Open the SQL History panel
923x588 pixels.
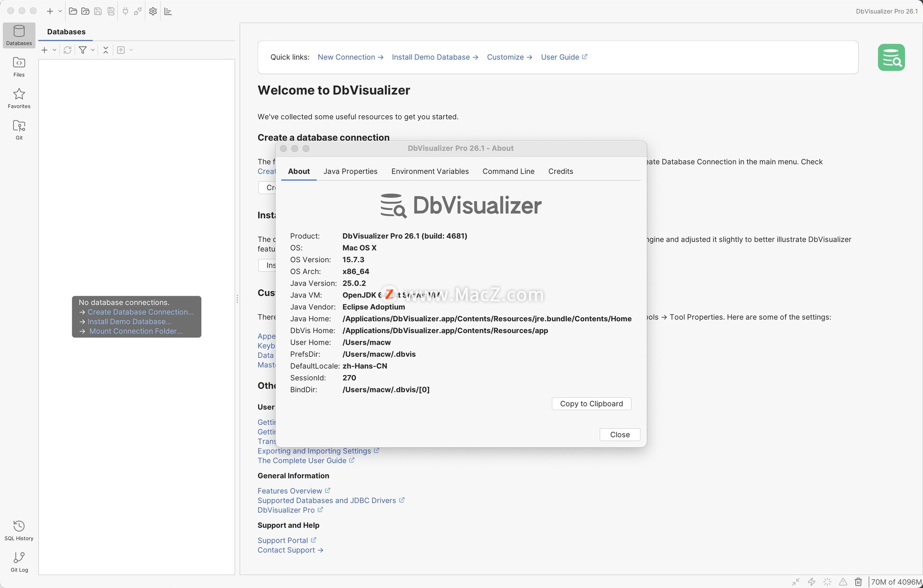(19, 530)
